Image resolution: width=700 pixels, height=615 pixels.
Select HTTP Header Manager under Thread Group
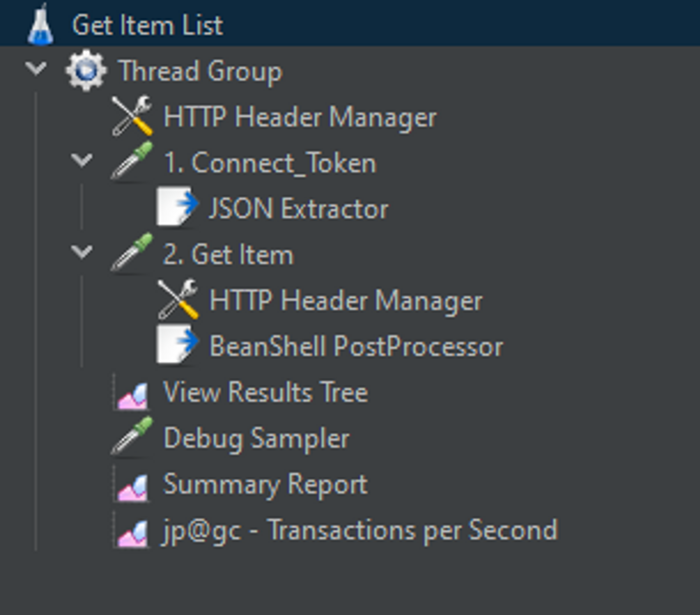tap(300, 117)
